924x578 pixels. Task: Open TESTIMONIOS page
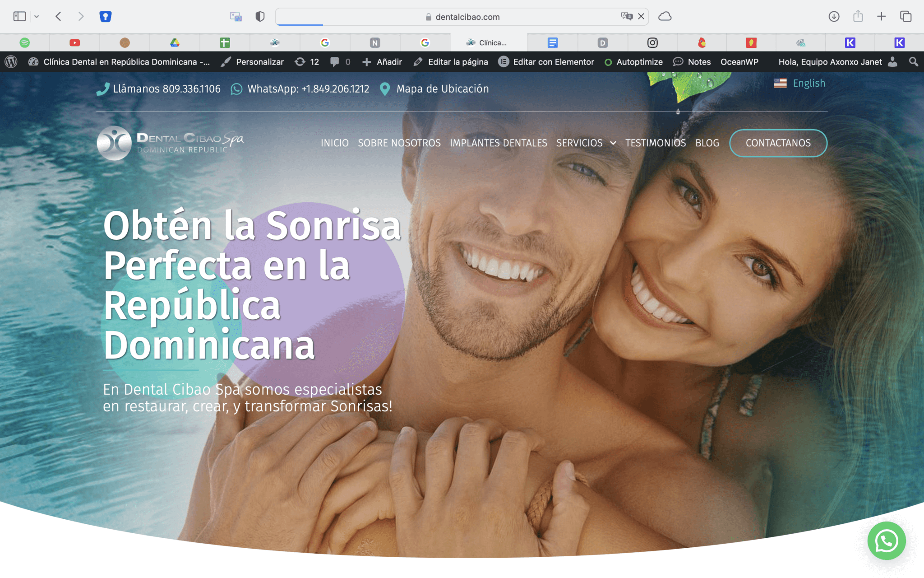(656, 143)
